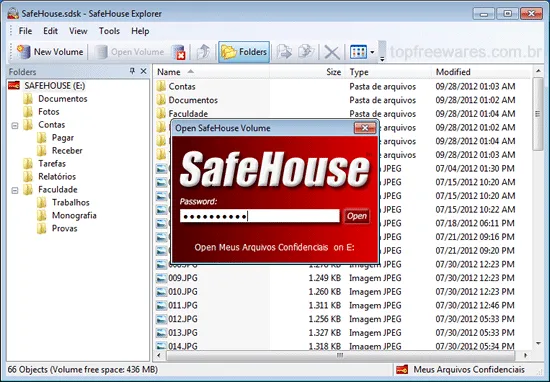Click the vertical scrollbar down arrow
Viewport: 550px width, 382px height.
(538, 344)
